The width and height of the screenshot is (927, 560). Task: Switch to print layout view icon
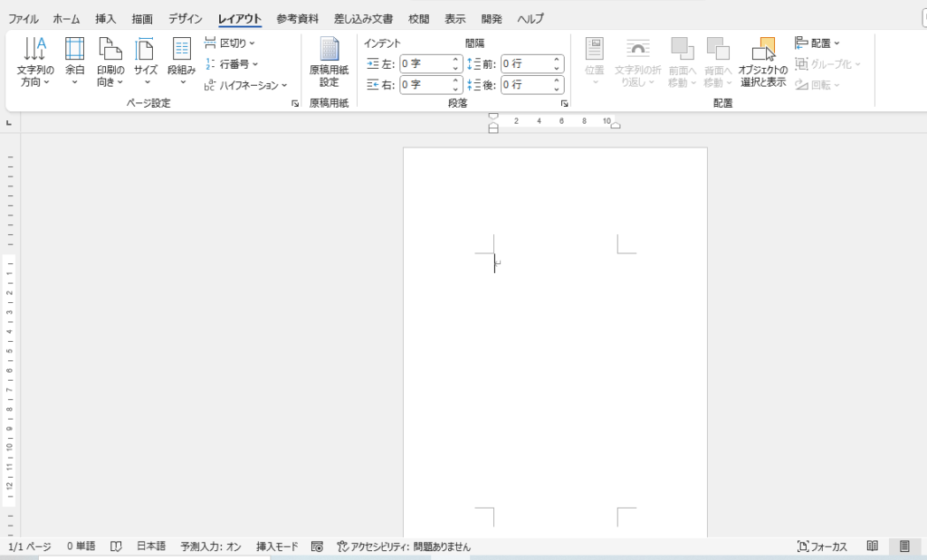tap(904, 546)
